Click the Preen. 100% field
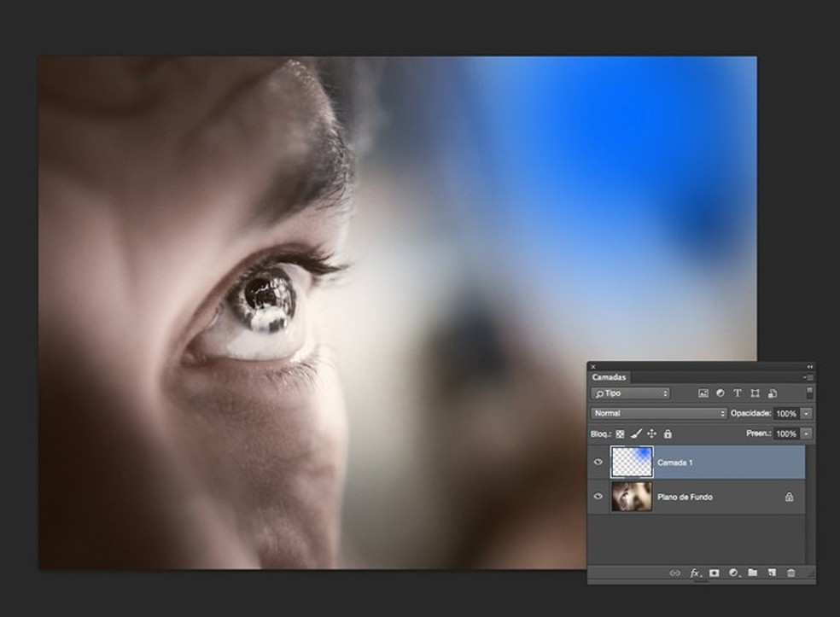Image resolution: width=840 pixels, height=617 pixels. point(786,434)
